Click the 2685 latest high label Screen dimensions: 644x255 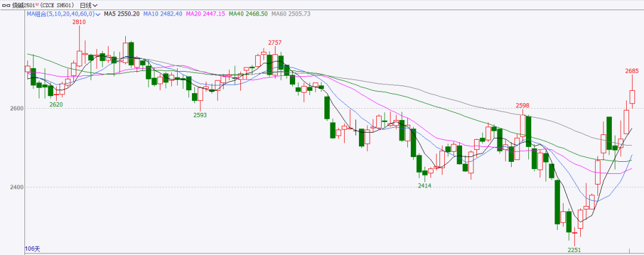click(x=631, y=71)
